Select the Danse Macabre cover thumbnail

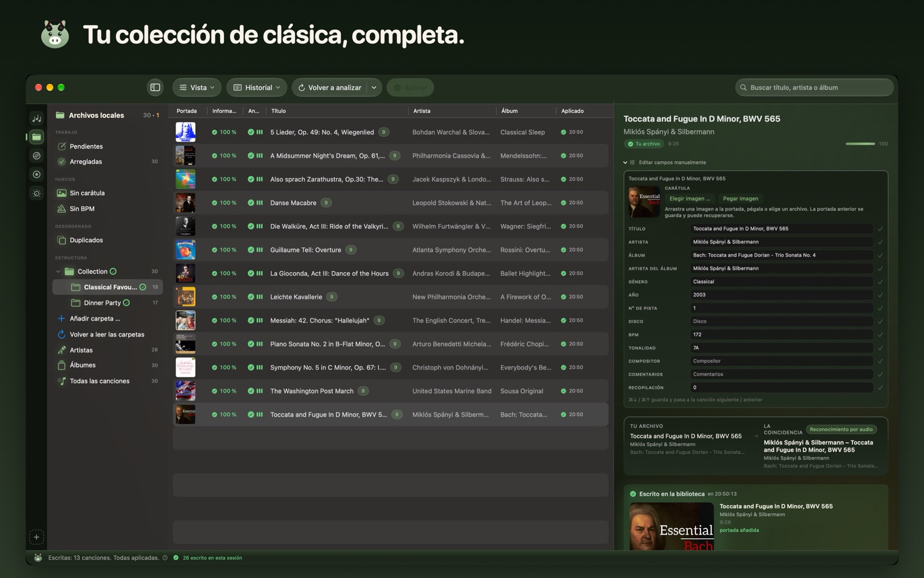(185, 203)
